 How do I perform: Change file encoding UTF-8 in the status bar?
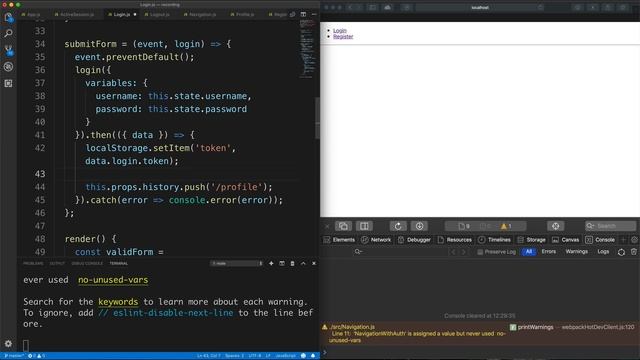tap(255, 356)
